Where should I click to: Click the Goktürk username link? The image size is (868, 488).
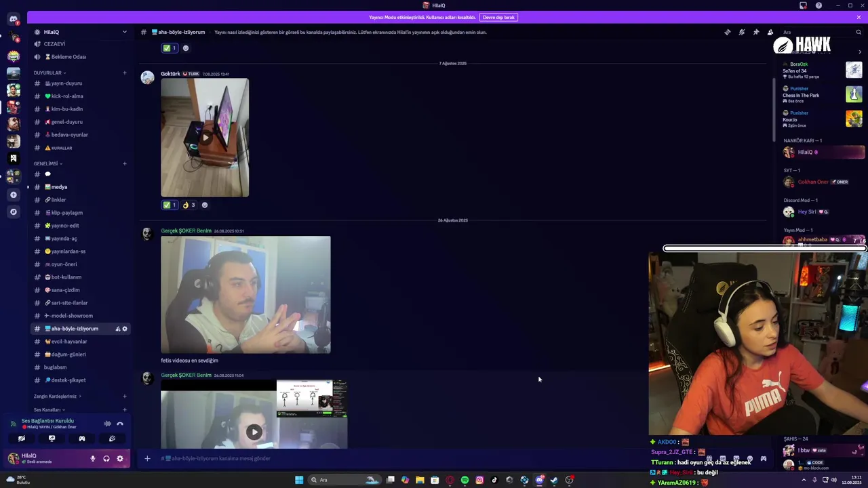[x=170, y=74]
